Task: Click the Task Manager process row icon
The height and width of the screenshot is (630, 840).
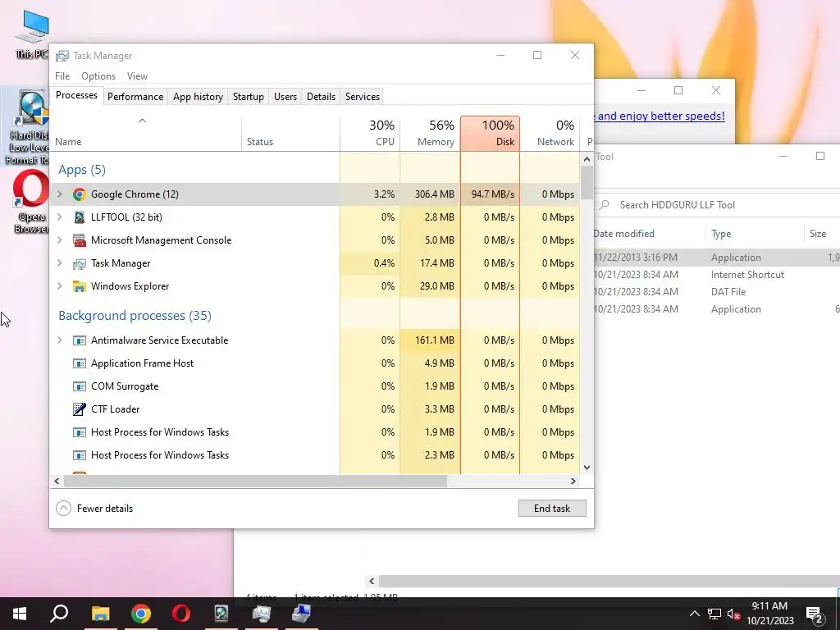Action: (80, 263)
